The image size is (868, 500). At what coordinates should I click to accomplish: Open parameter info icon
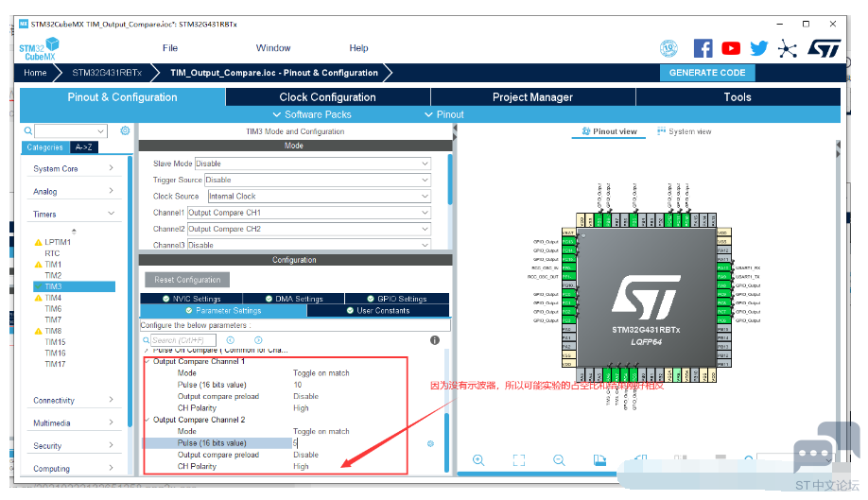pos(435,340)
